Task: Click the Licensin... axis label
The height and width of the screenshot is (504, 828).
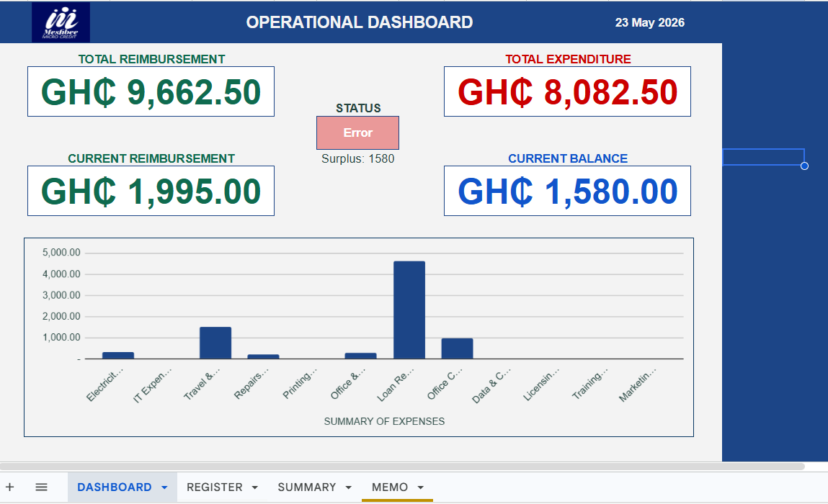Action: coord(541,384)
